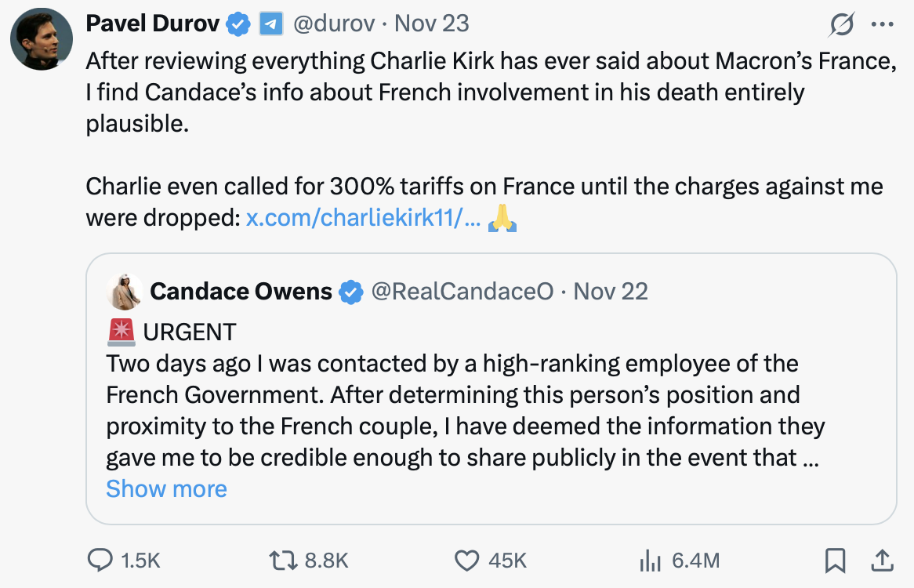
Task: Click the reply icon showing 1.5K
Action: click(100, 560)
